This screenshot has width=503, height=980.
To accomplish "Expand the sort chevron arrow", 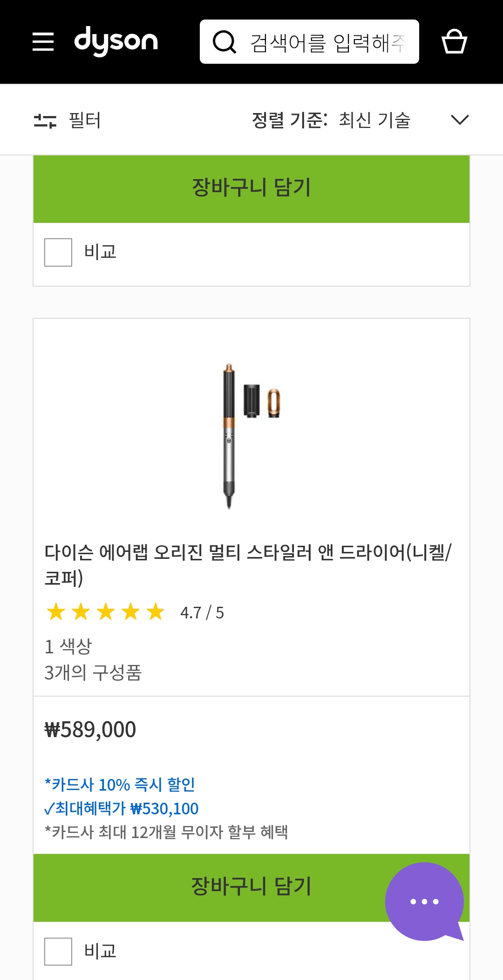I will pyautogui.click(x=460, y=120).
